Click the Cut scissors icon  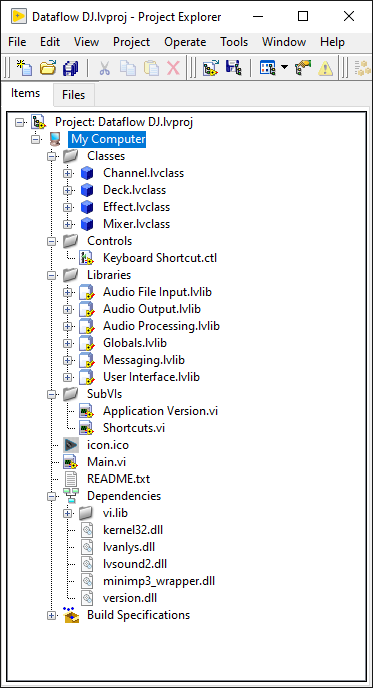pos(104,68)
